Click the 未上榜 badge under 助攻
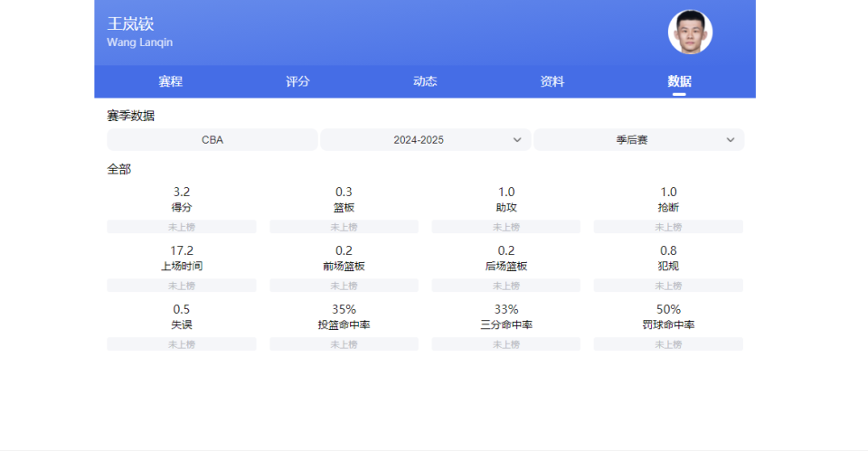868x451 pixels. [506, 227]
